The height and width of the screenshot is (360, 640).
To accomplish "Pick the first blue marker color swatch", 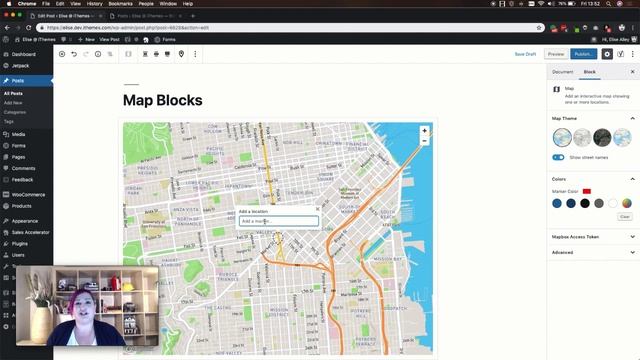I will pos(557,203).
